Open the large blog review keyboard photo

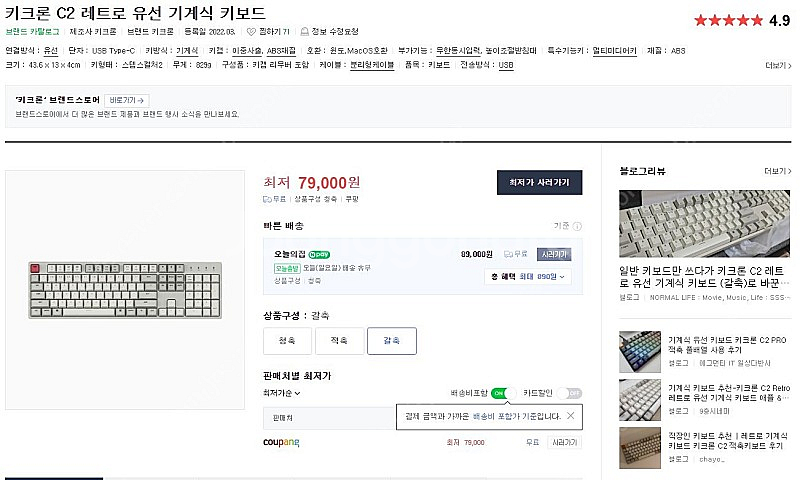[705, 223]
